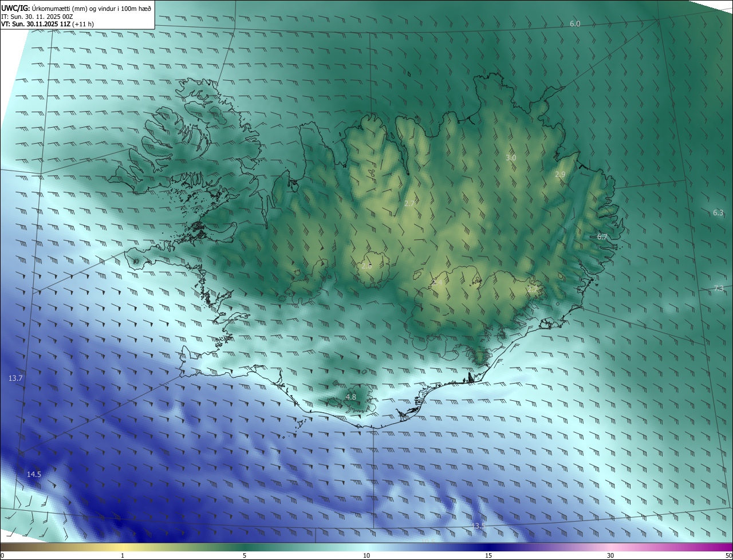
Task: Click the colorbar tick label '30'
Action: click(x=610, y=555)
